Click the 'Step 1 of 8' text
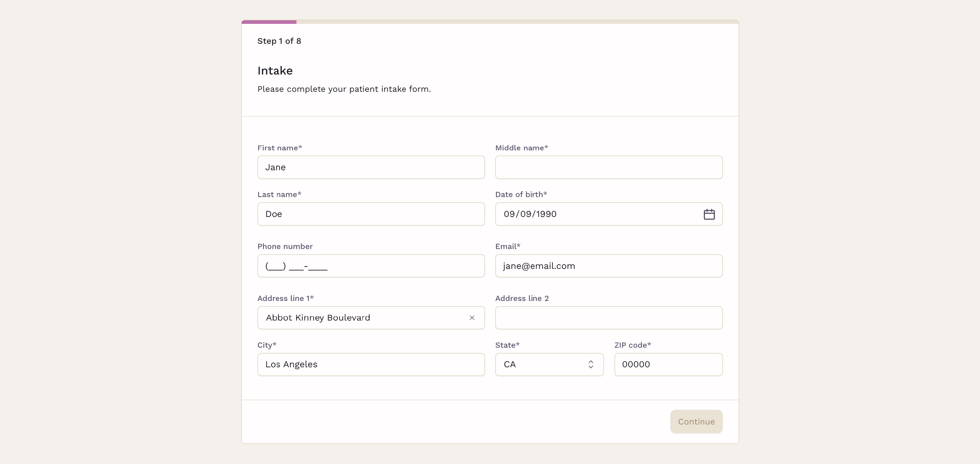 [279, 41]
